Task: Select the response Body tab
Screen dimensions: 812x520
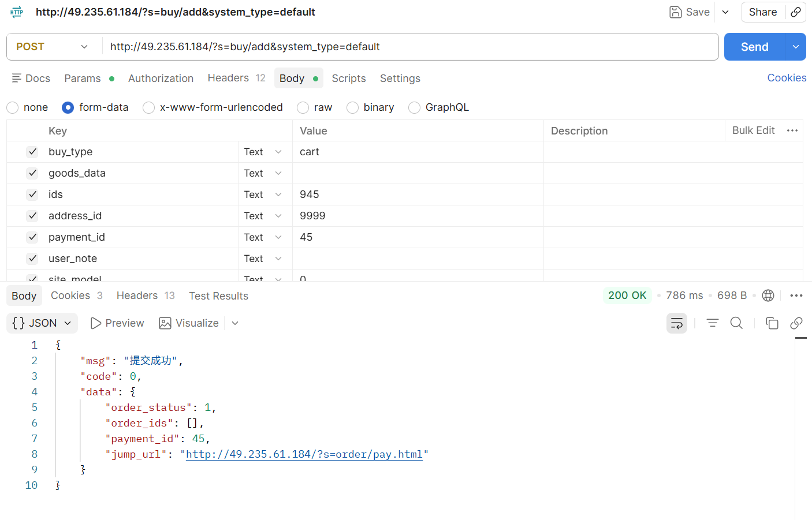Action: (x=24, y=296)
